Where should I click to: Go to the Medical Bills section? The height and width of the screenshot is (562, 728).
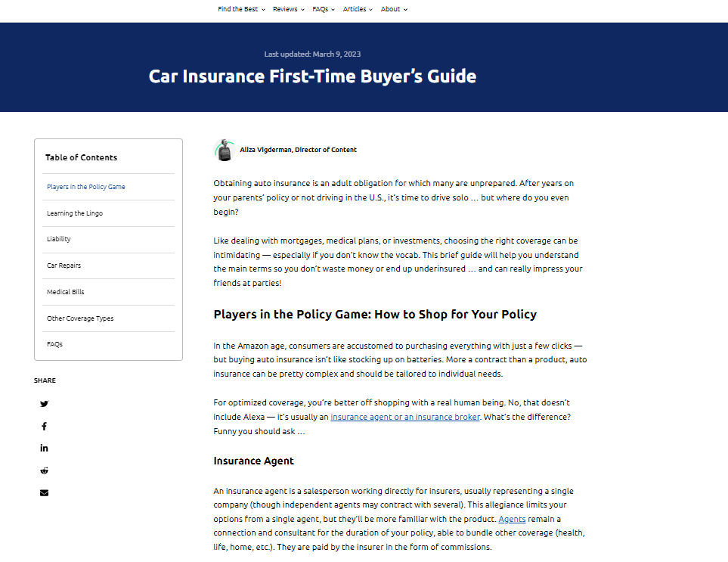pyautogui.click(x=66, y=292)
